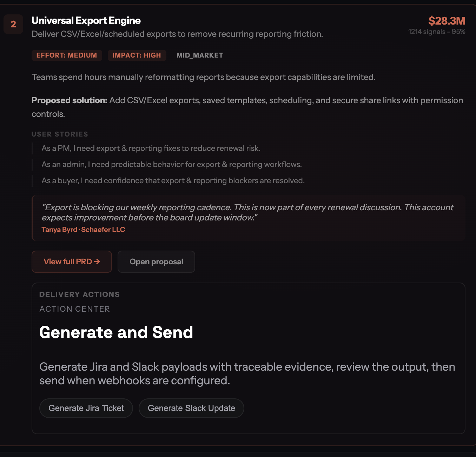Generate Jira Ticket payload

(86, 408)
